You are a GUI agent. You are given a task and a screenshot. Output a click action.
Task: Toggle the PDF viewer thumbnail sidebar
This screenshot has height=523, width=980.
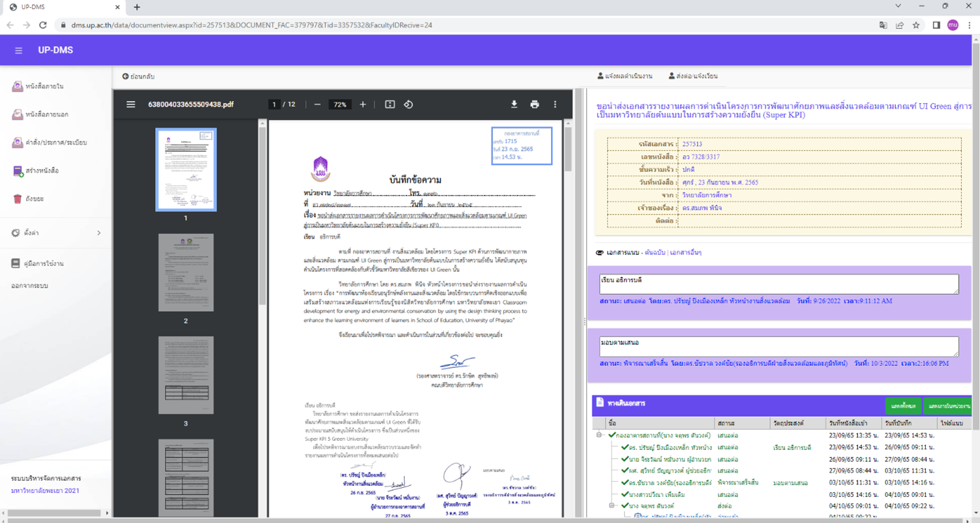coord(130,104)
